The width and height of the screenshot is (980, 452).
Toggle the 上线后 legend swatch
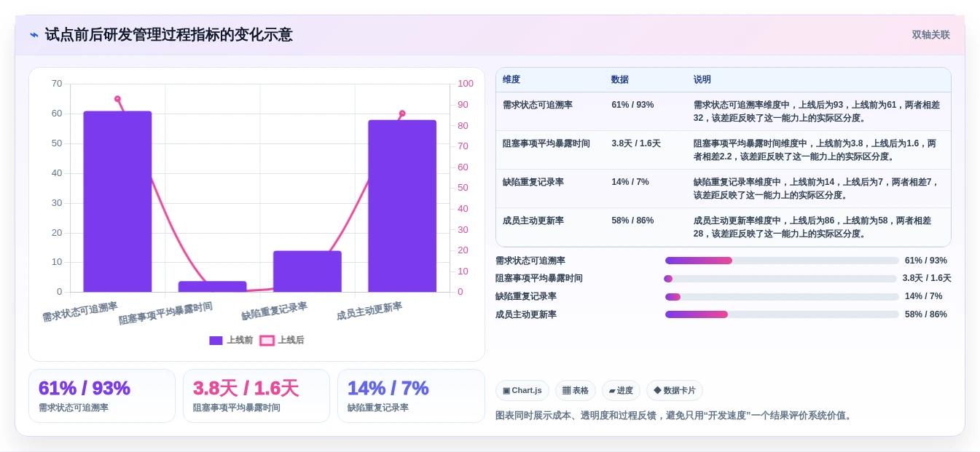coord(267,340)
